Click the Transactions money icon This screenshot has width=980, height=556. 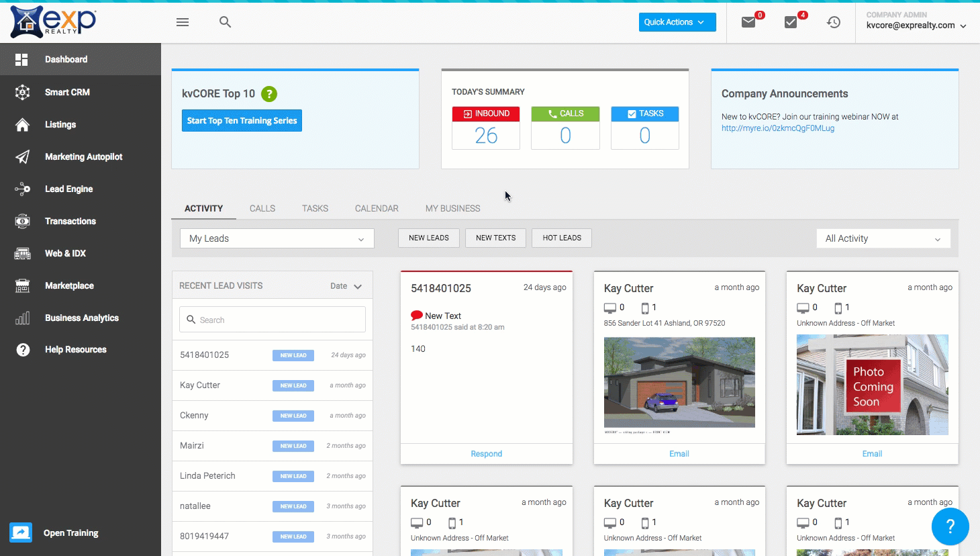click(22, 221)
